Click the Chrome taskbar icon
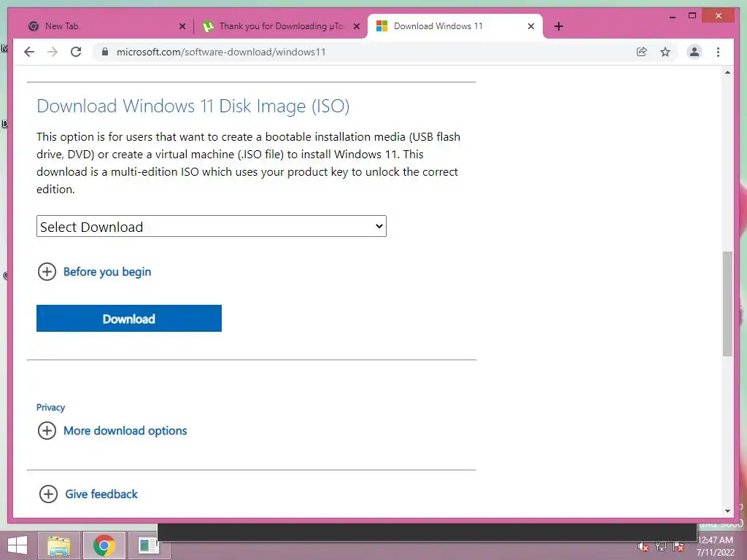 [x=104, y=545]
